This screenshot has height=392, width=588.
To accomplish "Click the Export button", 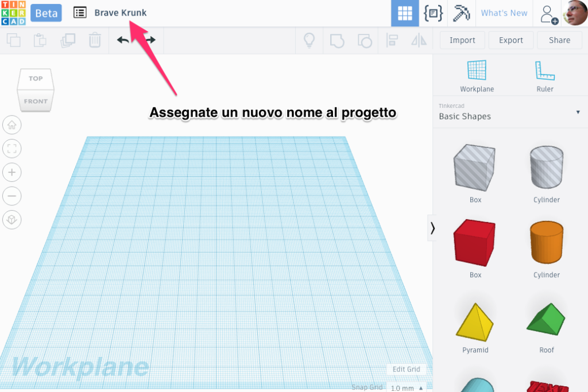I will (x=510, y=40).
